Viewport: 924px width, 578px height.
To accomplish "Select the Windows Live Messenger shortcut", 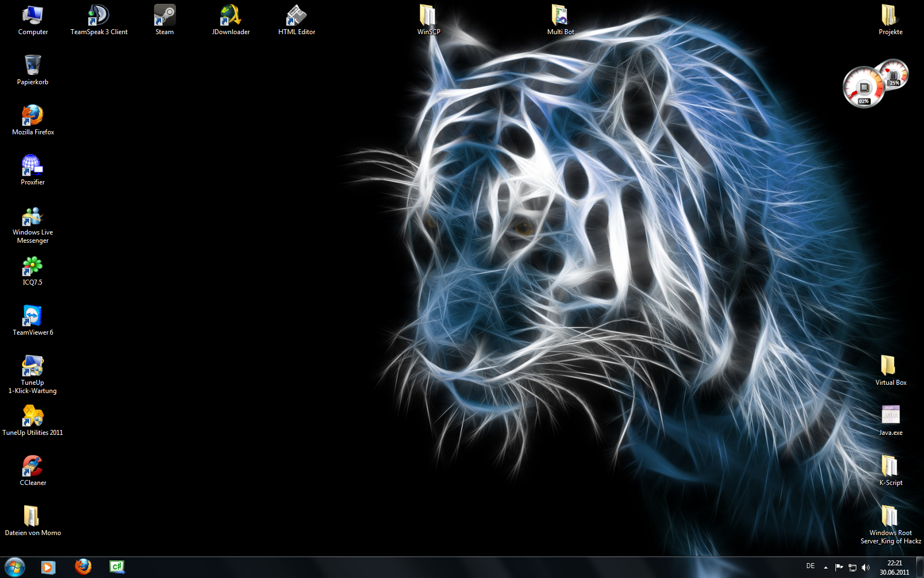I will [33, 225].
